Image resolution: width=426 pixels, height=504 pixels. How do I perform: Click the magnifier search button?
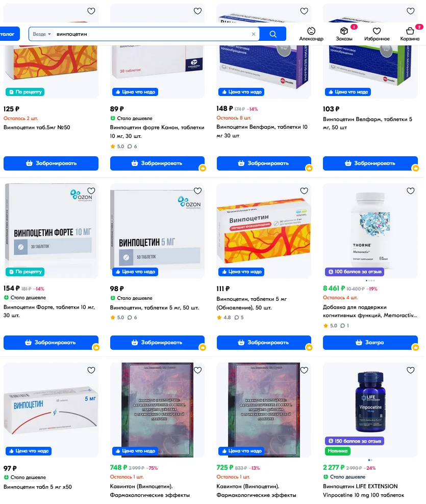(272, 34)
